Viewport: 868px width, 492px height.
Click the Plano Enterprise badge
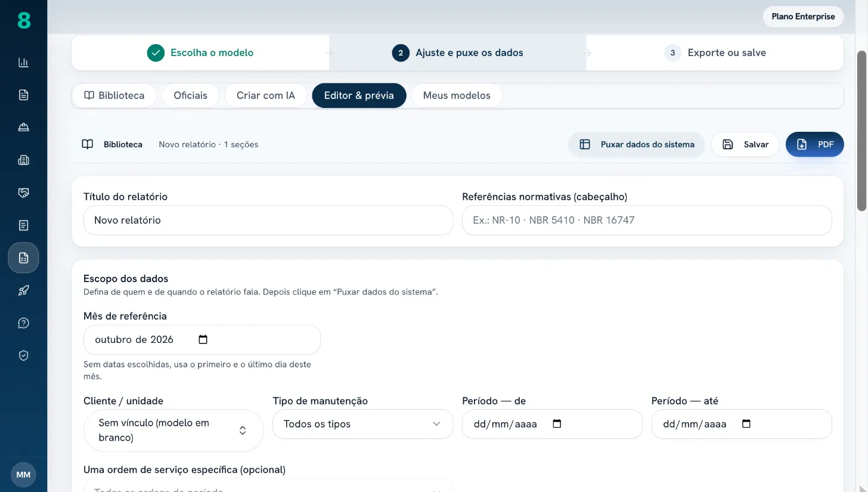point(803,17)
